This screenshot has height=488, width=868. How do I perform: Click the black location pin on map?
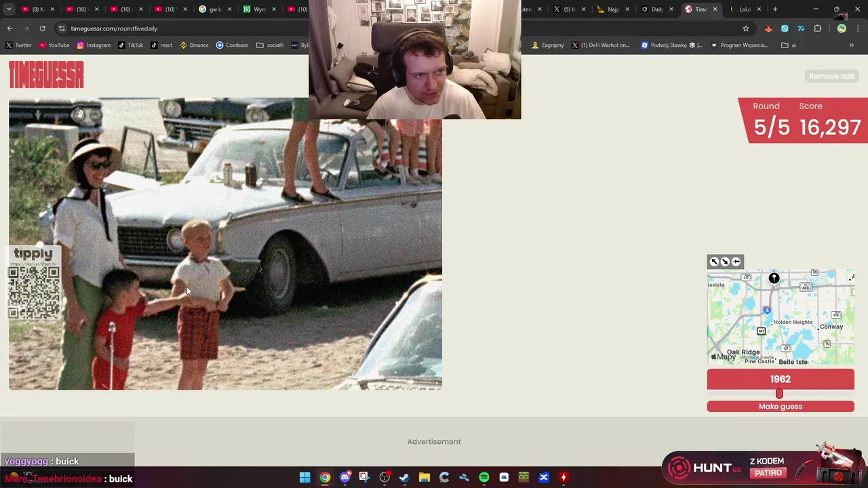pyautogui.click(x=774, y=278)
